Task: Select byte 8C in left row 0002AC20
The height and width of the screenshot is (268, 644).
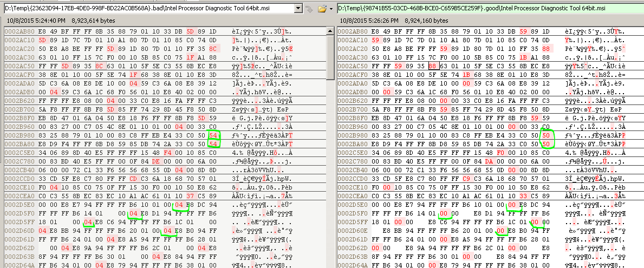Action: [x=213, y=49]
